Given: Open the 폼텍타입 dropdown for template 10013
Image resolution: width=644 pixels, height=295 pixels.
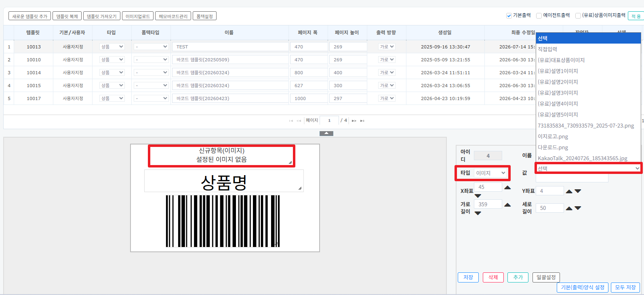Looking at the screenshot, I should [x=151, y=47].
